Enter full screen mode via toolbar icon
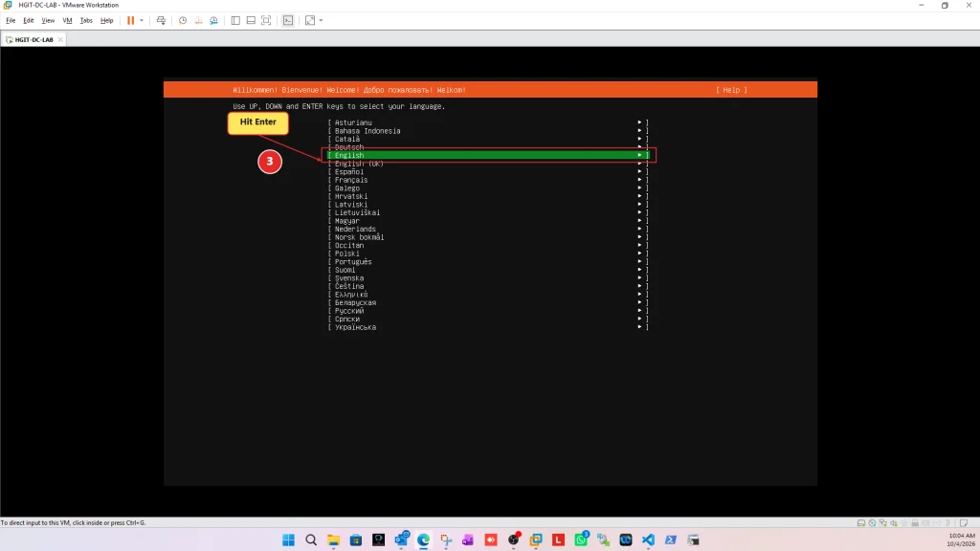The width and height of the screenshot is (980, 551). pos(266,21)
